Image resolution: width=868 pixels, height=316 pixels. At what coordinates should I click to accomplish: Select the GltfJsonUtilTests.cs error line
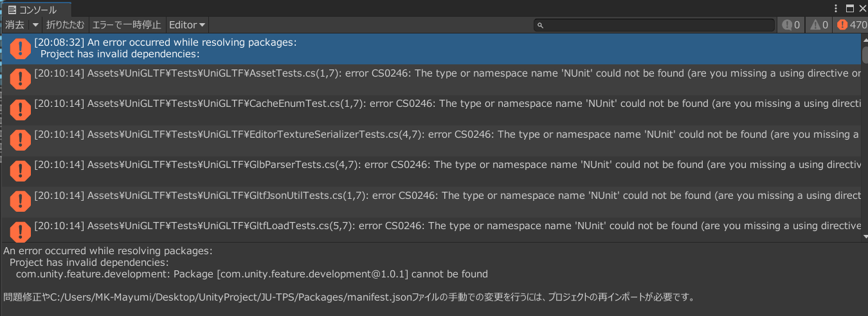(430, 201)
